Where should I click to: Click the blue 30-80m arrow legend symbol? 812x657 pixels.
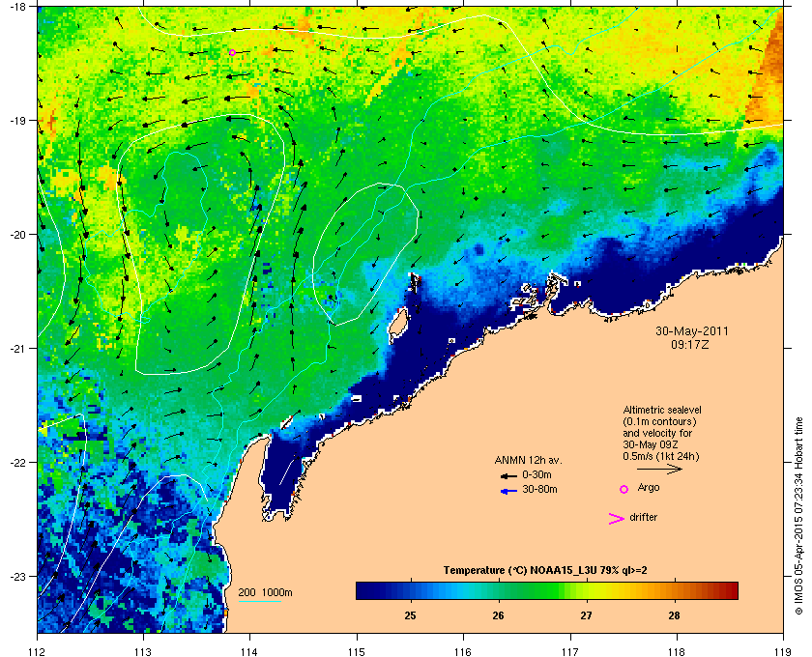508,491
